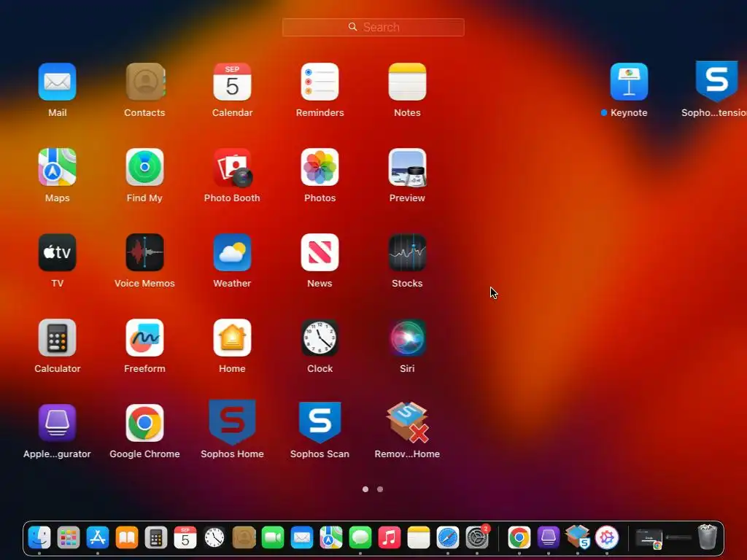Image resolution: width=747 pixels, height=560 pixels.
Task: Open Contacts from the Dock
Action: (244, 538)
